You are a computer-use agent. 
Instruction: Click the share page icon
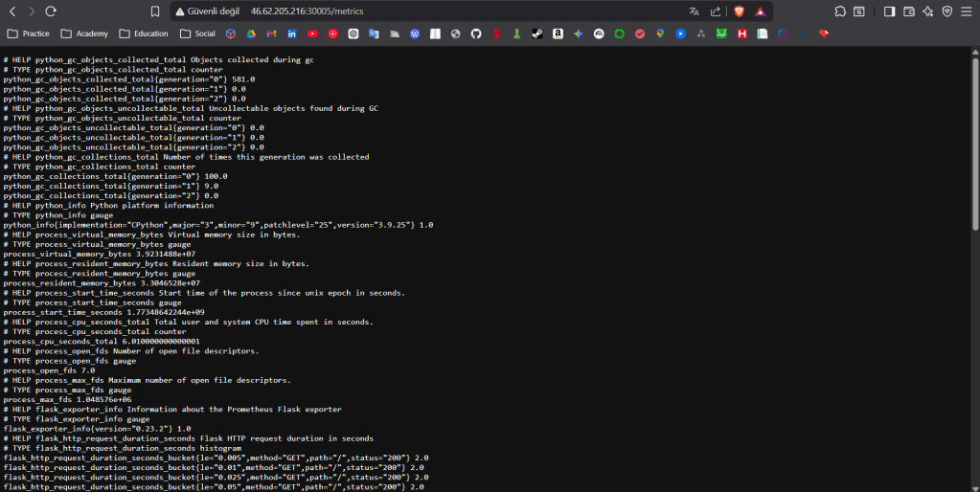coord(715,11)
